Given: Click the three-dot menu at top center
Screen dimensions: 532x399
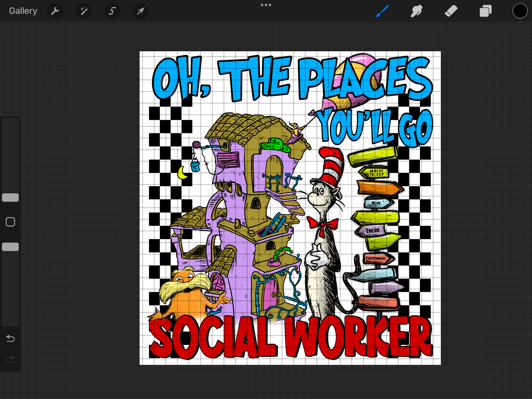Looking at the screenshot, I should pyautogui.click(x=266, y=5).
